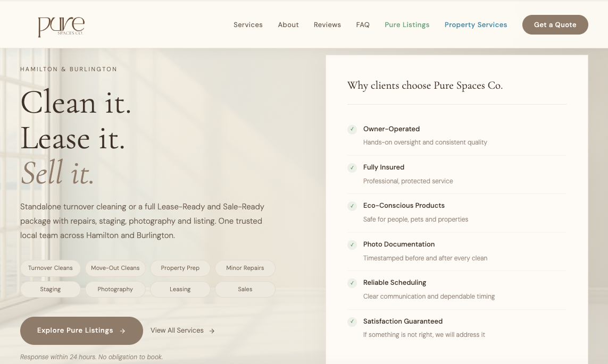Select the Photography tag
Image resolution: width=608 pixels, height=364 pixels.
(115, 289)
